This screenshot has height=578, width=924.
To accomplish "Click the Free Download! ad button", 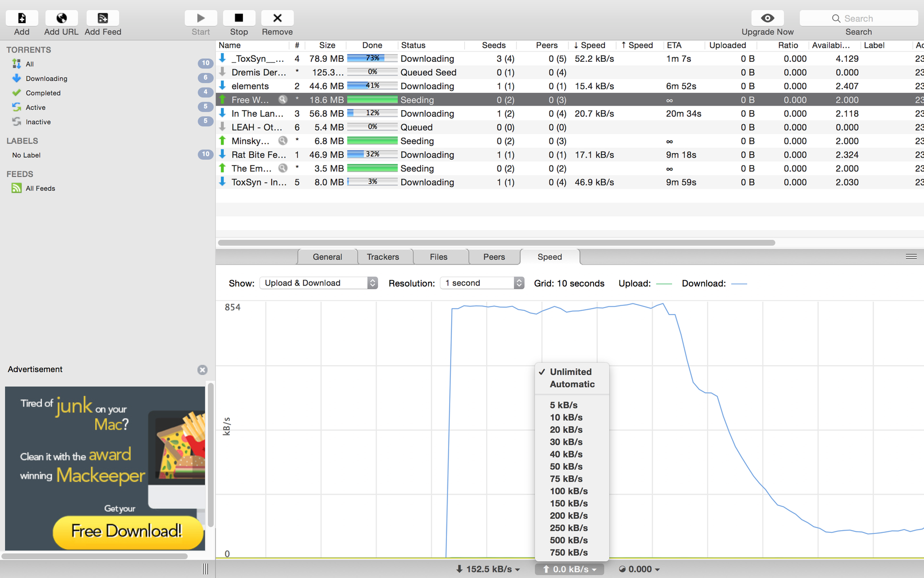I will pos(128,532).
